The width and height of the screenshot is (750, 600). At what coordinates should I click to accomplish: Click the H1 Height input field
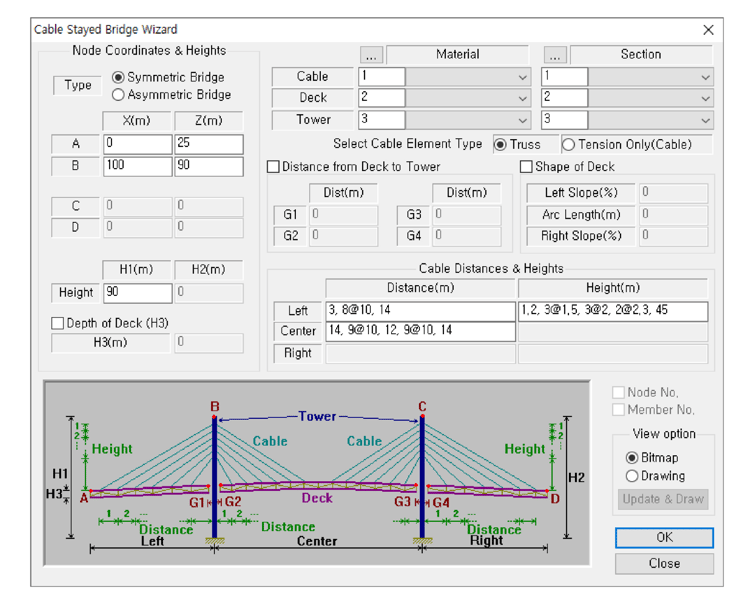137,293
